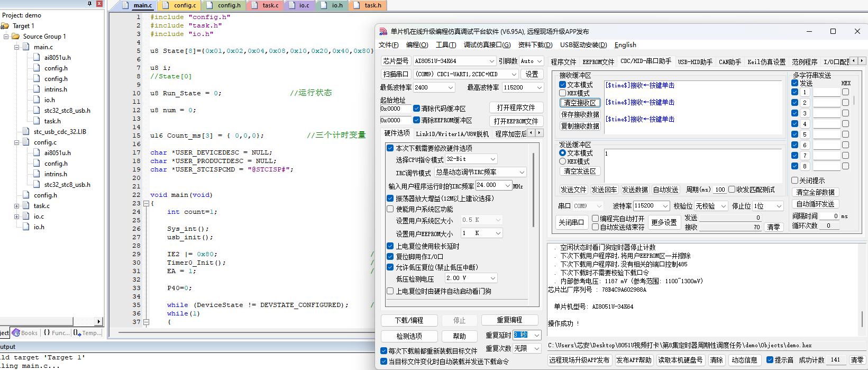This screenshot has width=868, height=370.
Task: Click the 清空接收区 button
Action: (580, 103)
